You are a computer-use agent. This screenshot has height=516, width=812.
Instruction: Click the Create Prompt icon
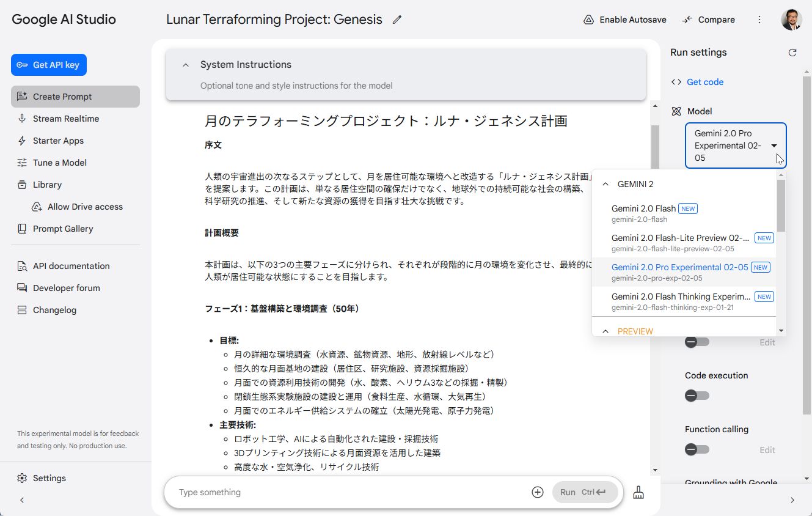pyautogui.click(x=22, y=97)
